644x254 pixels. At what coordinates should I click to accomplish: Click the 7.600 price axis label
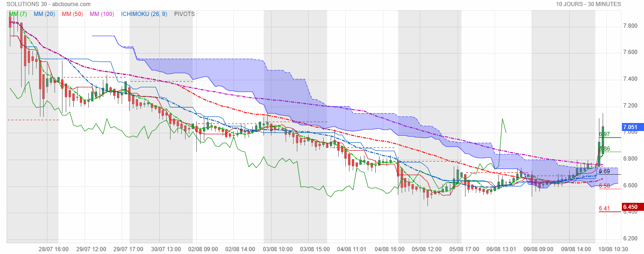click(630, 52)
